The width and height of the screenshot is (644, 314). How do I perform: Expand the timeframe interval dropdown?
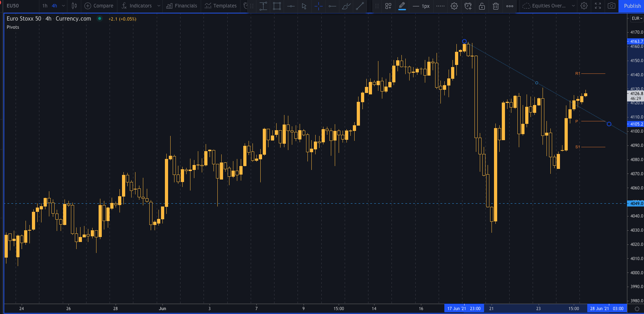[x=63, y=6]
